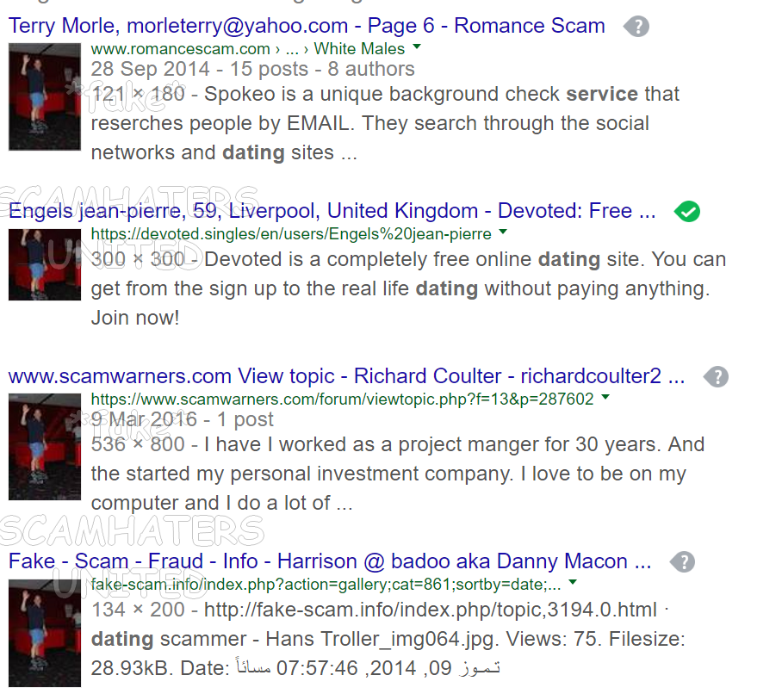The width and height of the screenshot is (782, 700).
Task: Open the Richard Coulter scamwarners topic link
Action: click(346, 376)
